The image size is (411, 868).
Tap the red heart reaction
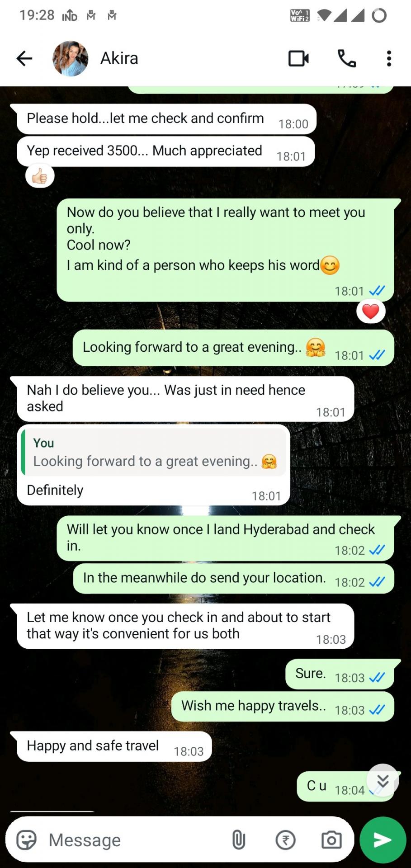[371, 311]
